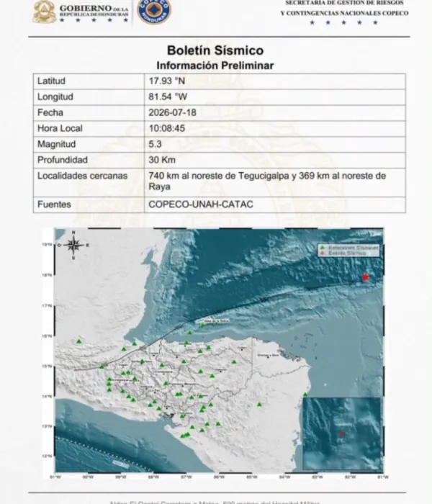Click the '2026-07-18' date value
The width and height of the screenshot is (432, 504).
(x=172, y=112)
